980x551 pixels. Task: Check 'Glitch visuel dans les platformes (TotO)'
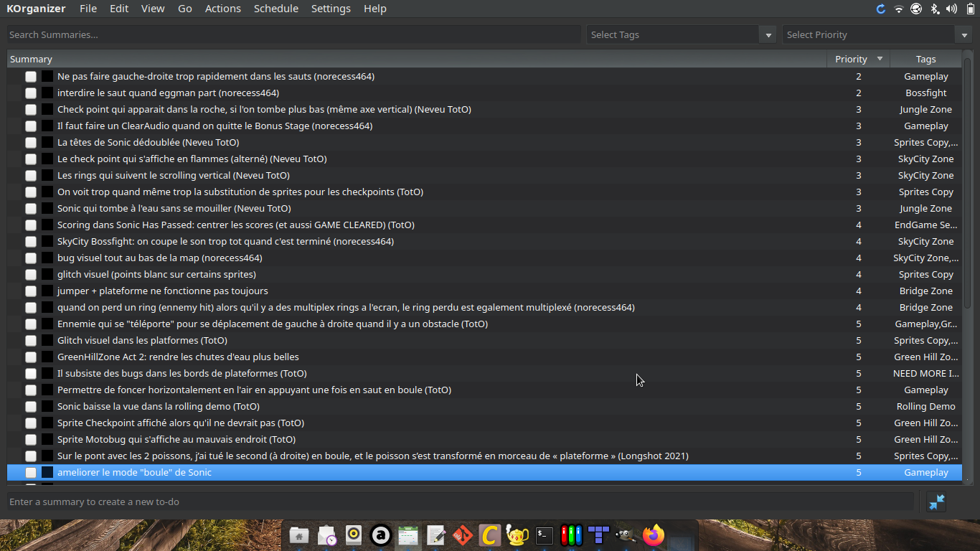pos(31,340)
